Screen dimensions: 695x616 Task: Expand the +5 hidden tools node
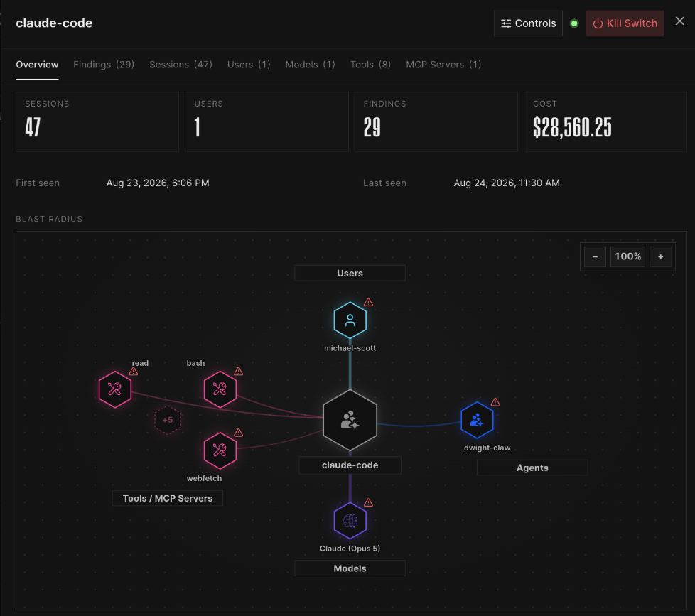pos(168,420)
